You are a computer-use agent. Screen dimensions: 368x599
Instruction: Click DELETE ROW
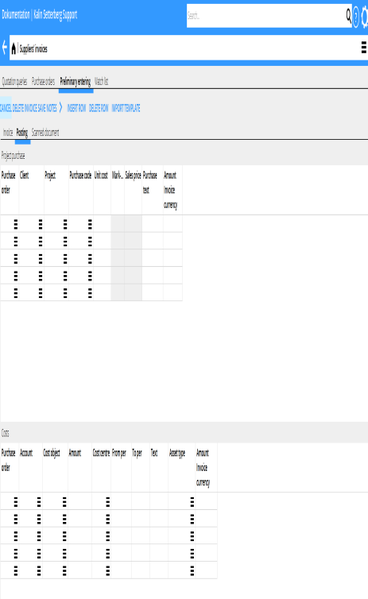(99, 108)
